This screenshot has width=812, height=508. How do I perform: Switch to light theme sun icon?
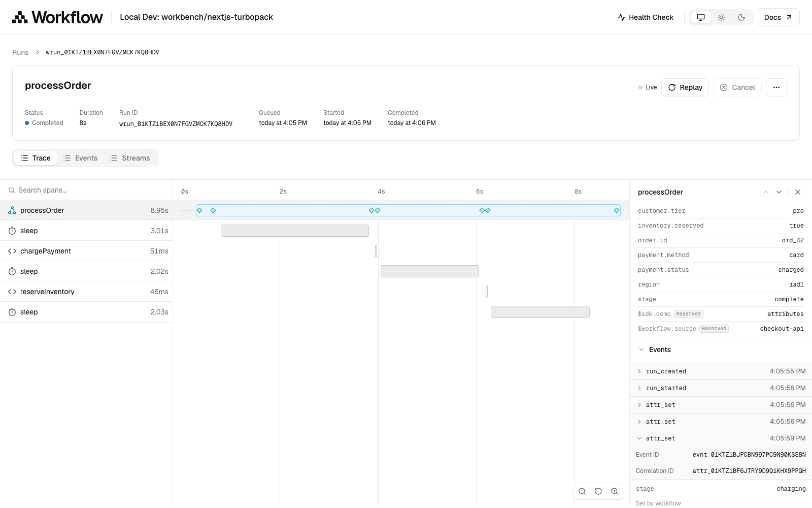721,17
